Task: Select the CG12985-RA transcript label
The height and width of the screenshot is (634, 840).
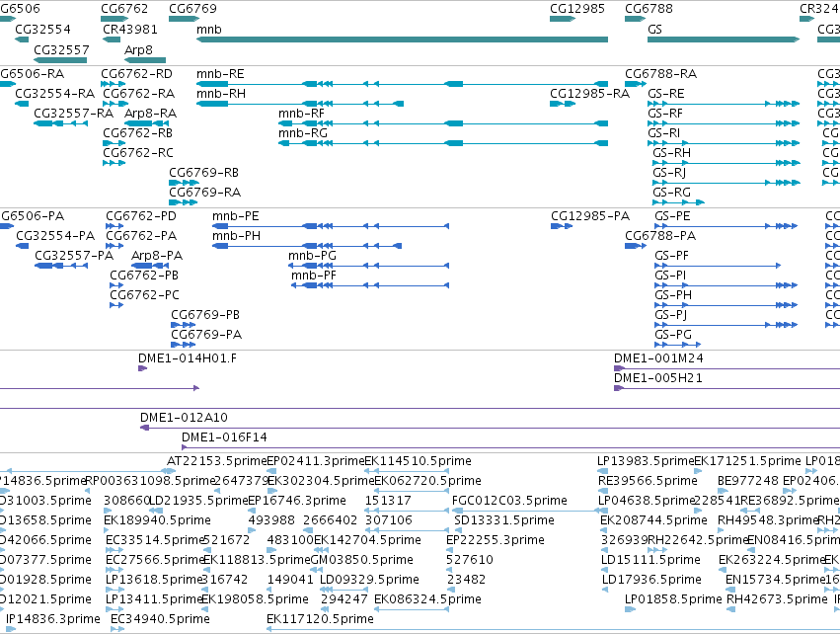Action: 590,94
